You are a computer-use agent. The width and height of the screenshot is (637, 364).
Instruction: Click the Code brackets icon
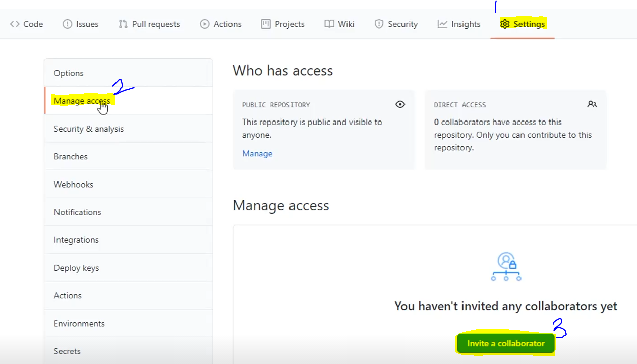(15, 24)
